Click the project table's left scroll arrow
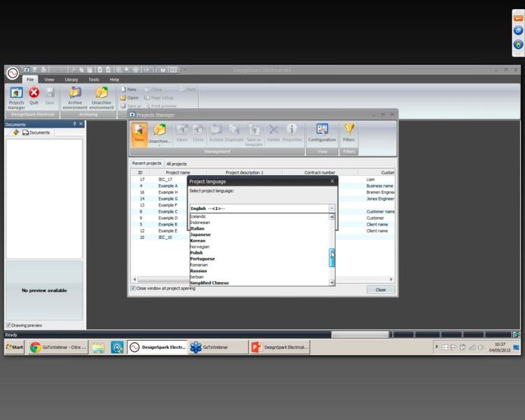525x420 pixels. 134,279
